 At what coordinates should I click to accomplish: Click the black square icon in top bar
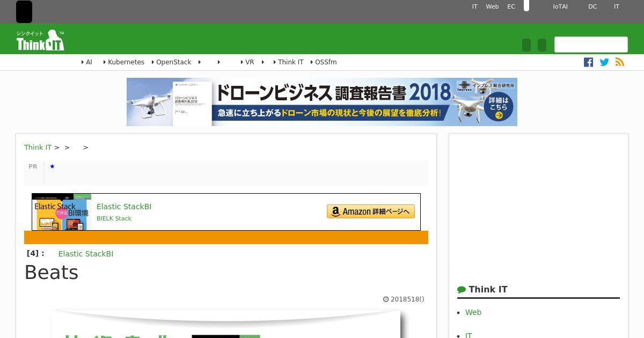tap(24, 12)
